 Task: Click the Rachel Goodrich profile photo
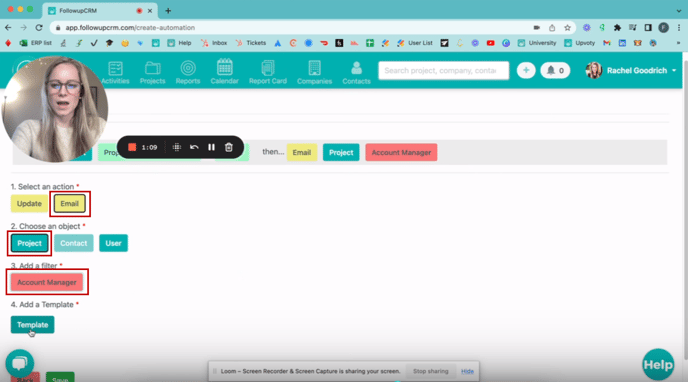[594, 70]
